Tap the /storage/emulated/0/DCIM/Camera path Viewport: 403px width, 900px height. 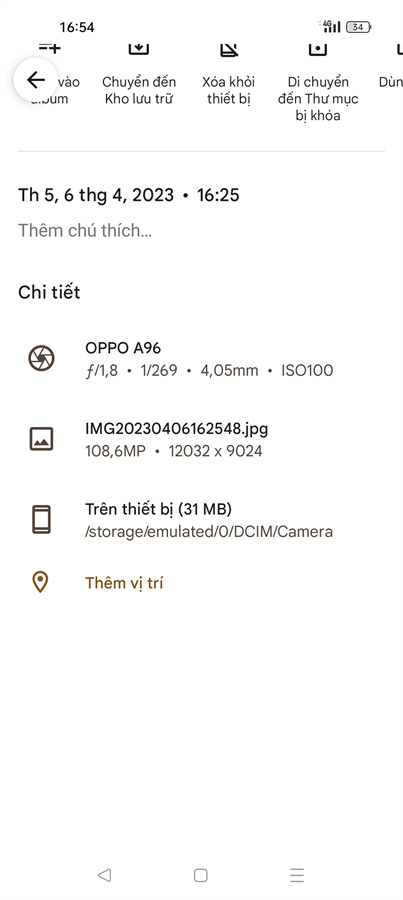[x=209, y=532]
